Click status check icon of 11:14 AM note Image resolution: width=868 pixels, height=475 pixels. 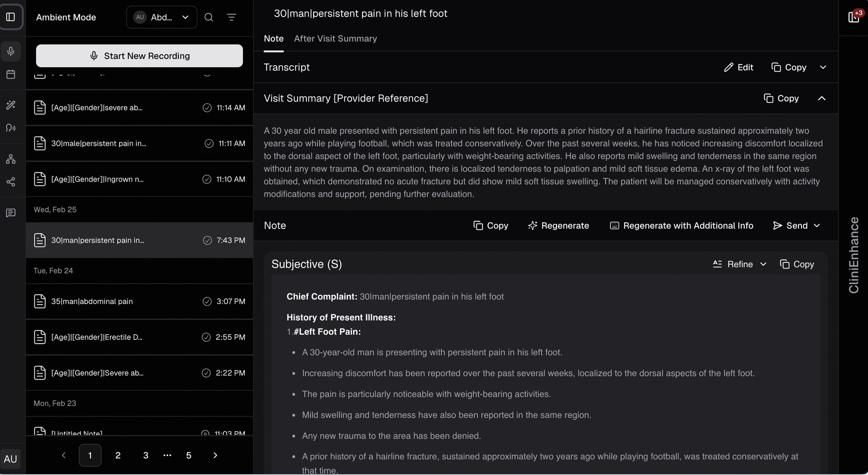[x=207, y=108]
